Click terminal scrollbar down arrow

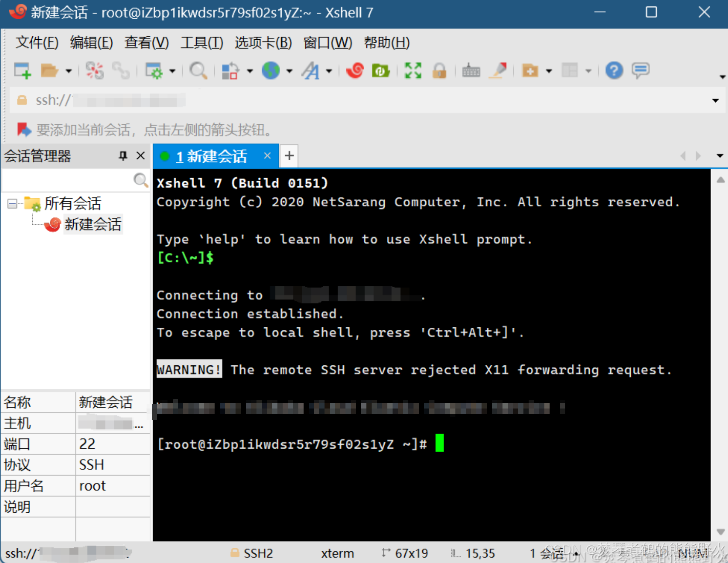pyautogui.click(x=721, y=532)
